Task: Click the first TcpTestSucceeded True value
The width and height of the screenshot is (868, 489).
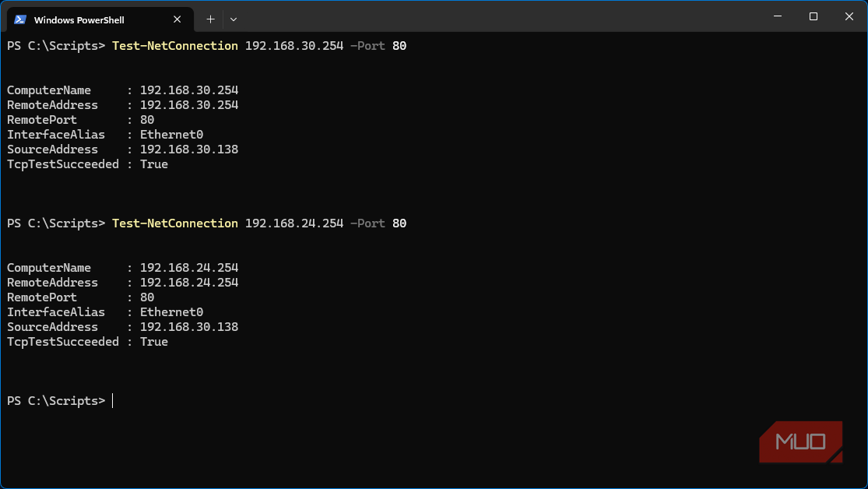Action: click(x=154, y=164)
